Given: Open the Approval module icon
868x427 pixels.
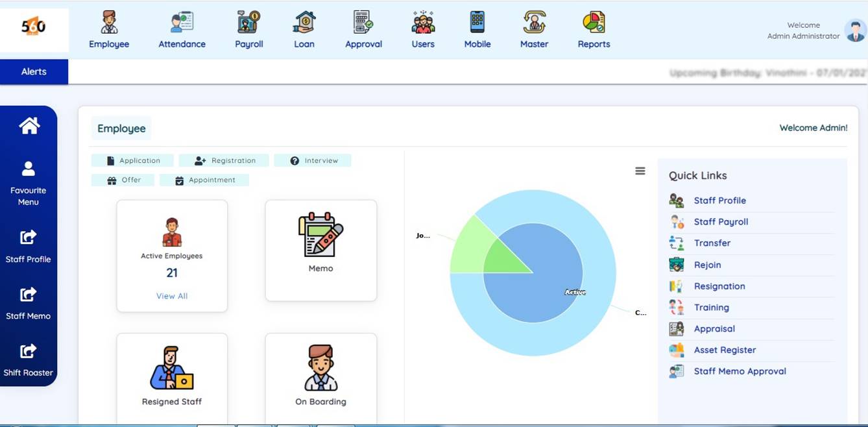Looking at the screenshot, I should pyautogui.click(x=363, y=23).
